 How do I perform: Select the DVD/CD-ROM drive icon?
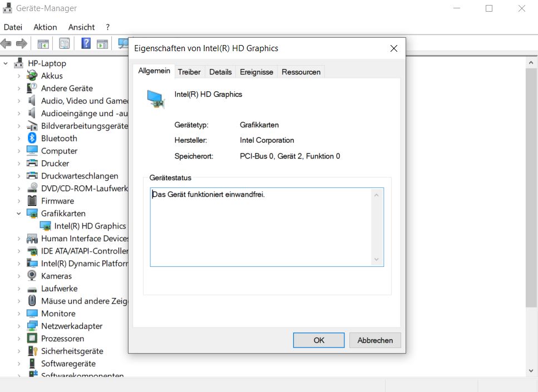point(32,188)
